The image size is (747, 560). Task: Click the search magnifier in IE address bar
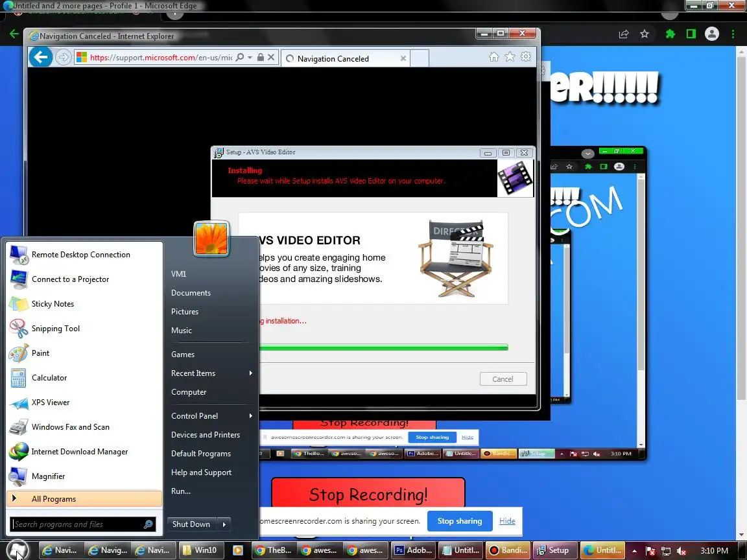click(x=240, y=57)
